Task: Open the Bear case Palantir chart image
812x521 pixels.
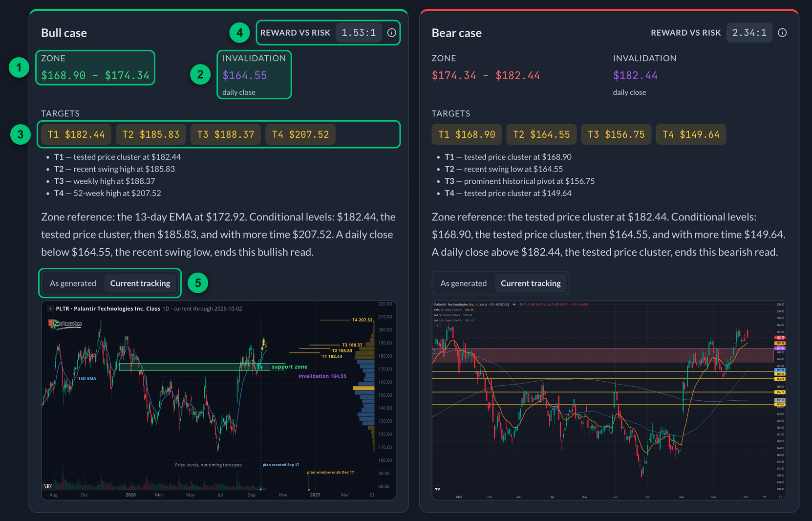Action: point(609,400)
